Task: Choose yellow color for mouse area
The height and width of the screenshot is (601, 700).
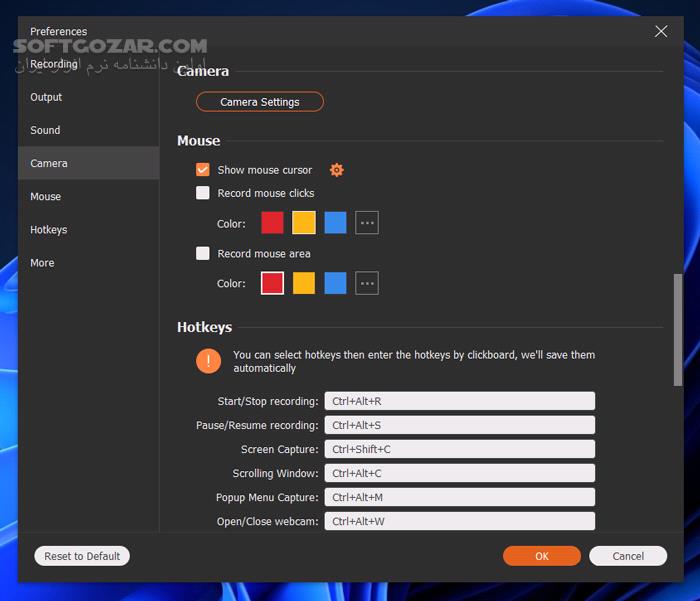Action: pos(304,284)
